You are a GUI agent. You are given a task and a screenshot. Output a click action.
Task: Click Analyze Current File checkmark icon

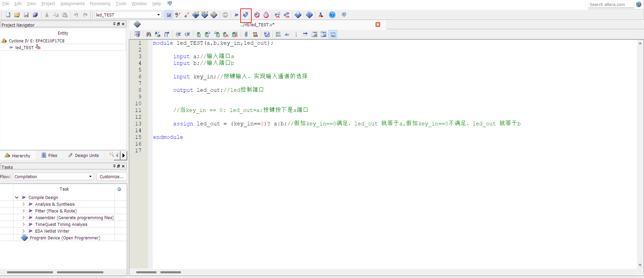[267, 34]
